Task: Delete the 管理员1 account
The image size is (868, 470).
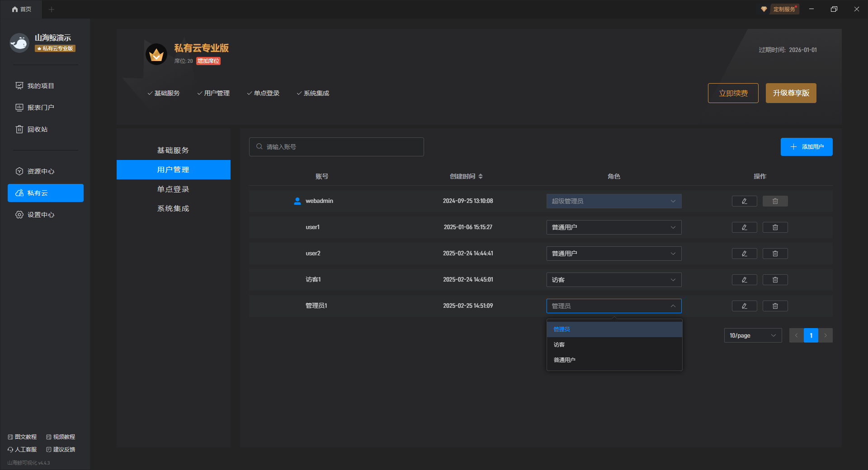Action: [775, 306]
